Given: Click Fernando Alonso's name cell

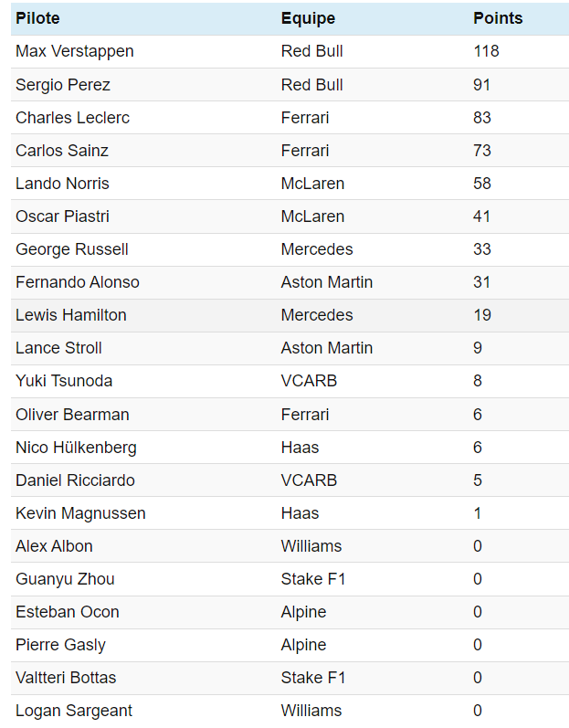Looking at the screenshot, I should coord(78,282).
